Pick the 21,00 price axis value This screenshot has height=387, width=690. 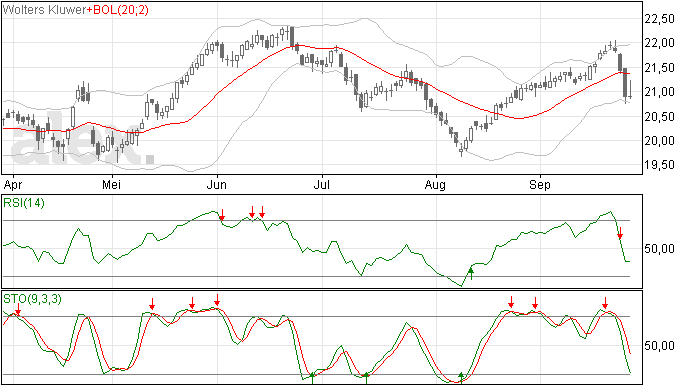tap(659, 92)
